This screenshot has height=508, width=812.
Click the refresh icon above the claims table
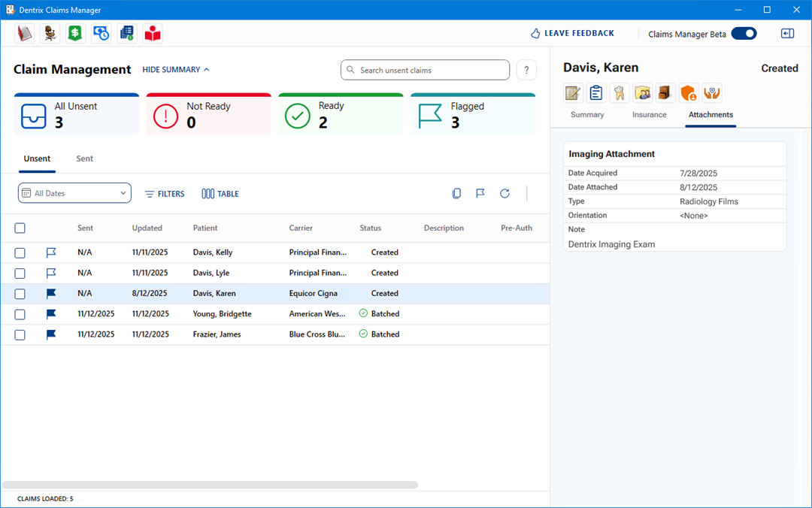pyautogui.click(x=504, y=194)
